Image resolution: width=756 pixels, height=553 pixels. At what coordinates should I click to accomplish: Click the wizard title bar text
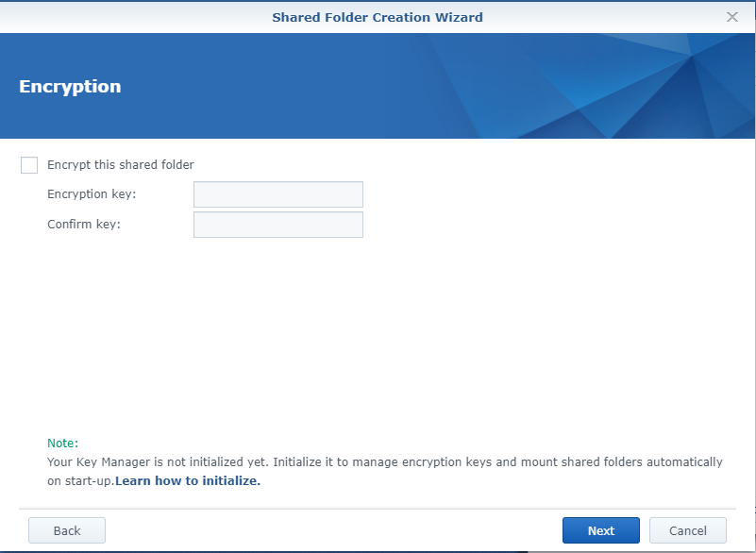pyautogui.click(x=378, y=17)
